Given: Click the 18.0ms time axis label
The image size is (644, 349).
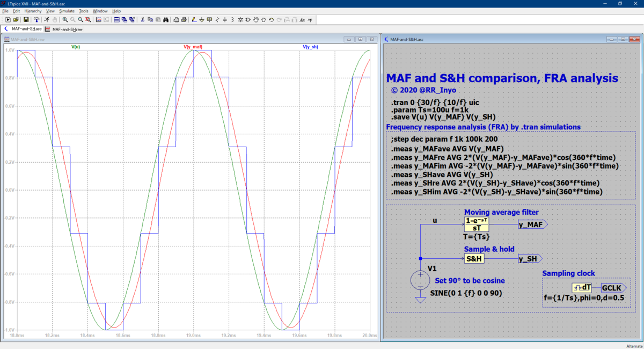Looking at the screenshot, I should click(17, 335).
